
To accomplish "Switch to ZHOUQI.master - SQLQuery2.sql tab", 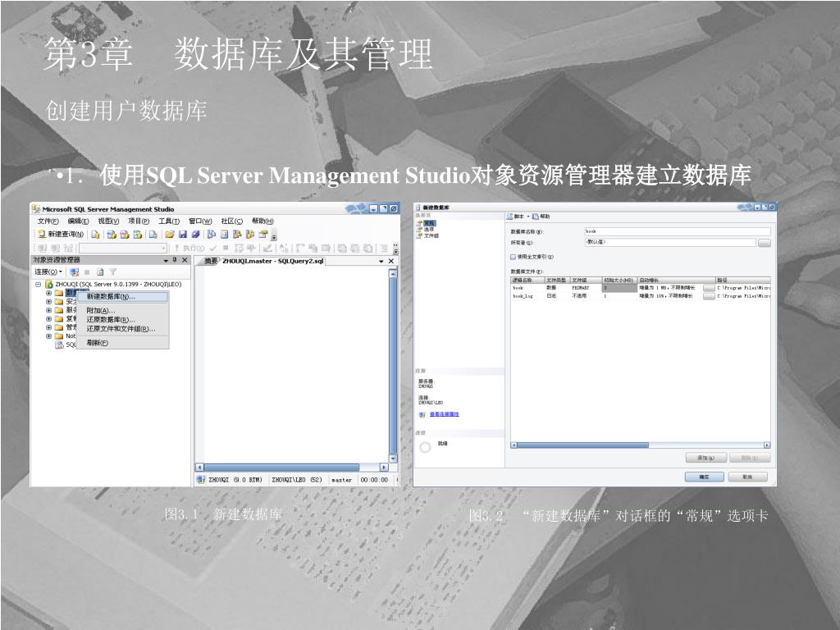I will pos(273,262).
